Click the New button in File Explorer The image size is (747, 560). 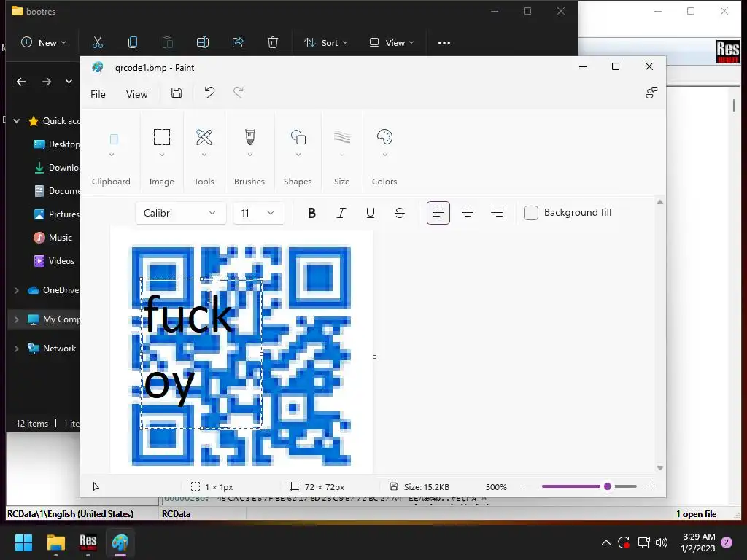[43, 43]
